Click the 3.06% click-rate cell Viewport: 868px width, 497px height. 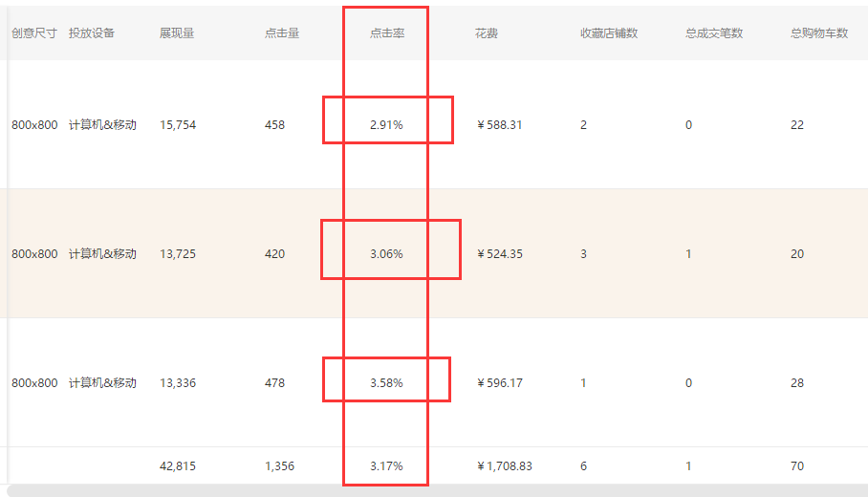point(386,254)
